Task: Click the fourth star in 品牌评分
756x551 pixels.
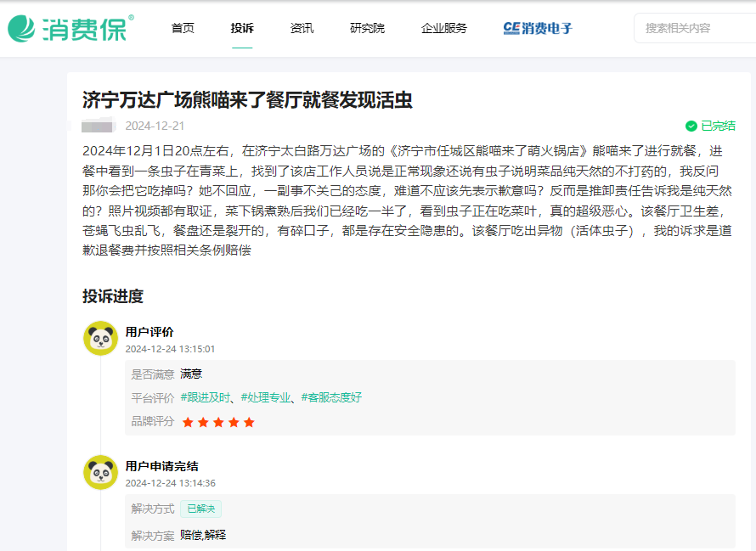Action: click(234, 423)
